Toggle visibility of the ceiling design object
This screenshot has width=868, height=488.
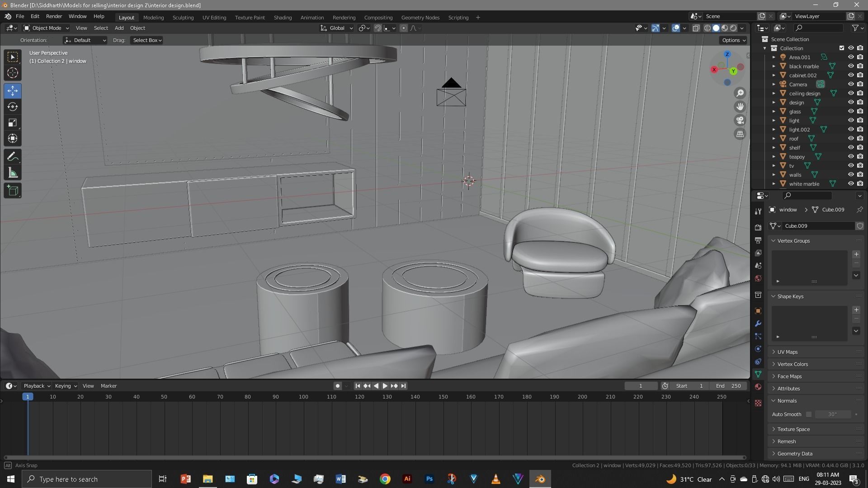pos(852,93)
